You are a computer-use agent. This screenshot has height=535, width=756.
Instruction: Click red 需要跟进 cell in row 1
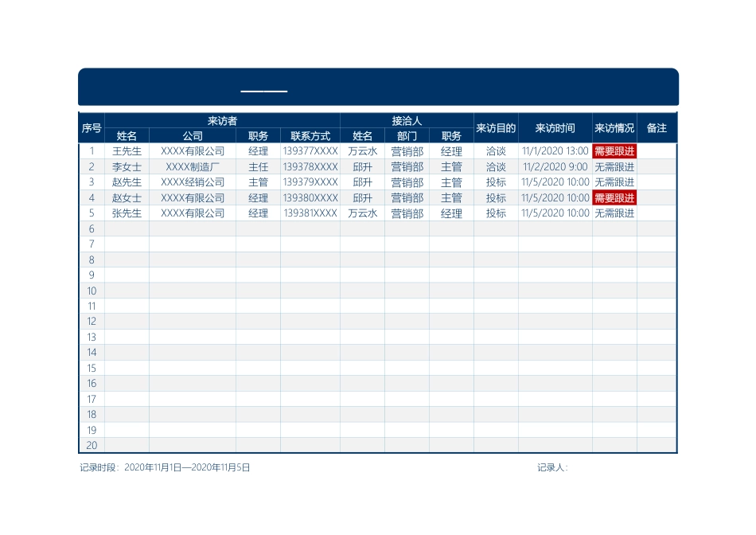pos(614,151)
